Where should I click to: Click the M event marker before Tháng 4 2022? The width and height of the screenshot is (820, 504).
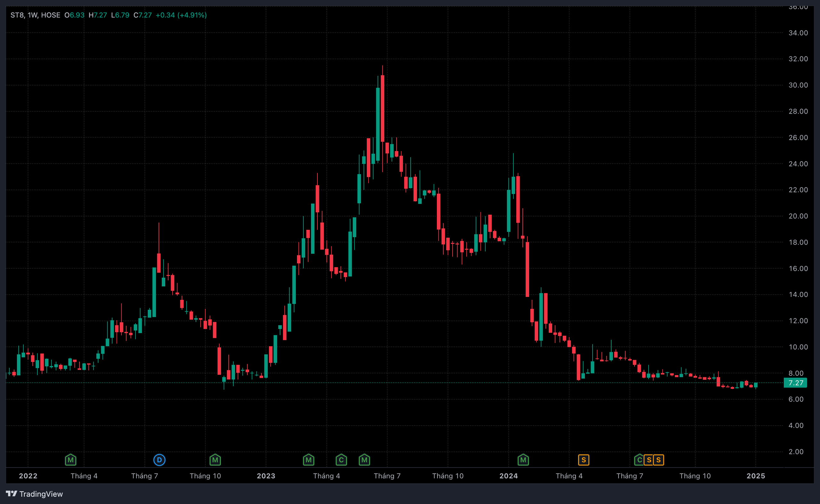[70, 460]
